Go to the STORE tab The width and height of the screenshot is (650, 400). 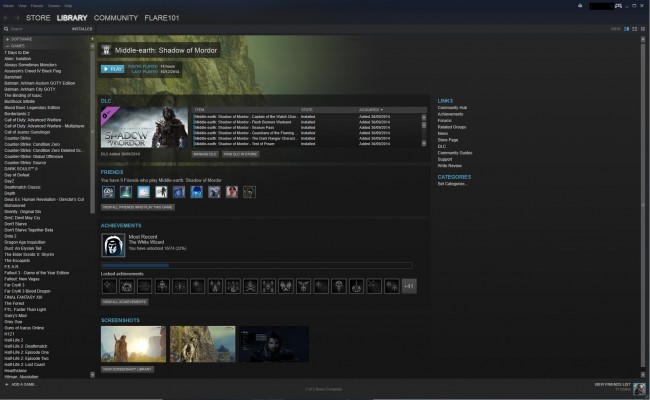click(38, 18)
